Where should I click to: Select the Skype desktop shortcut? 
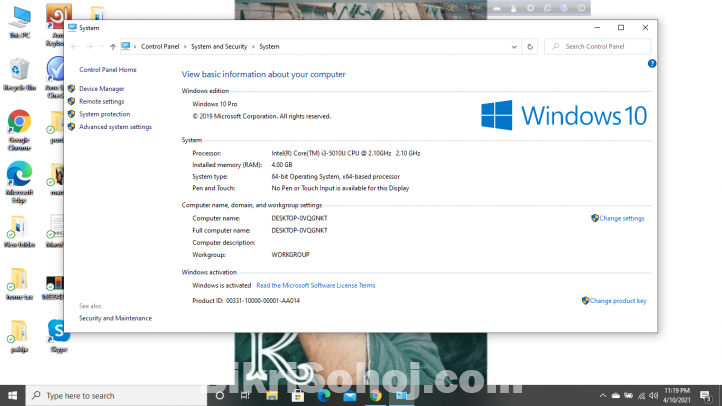58,336
